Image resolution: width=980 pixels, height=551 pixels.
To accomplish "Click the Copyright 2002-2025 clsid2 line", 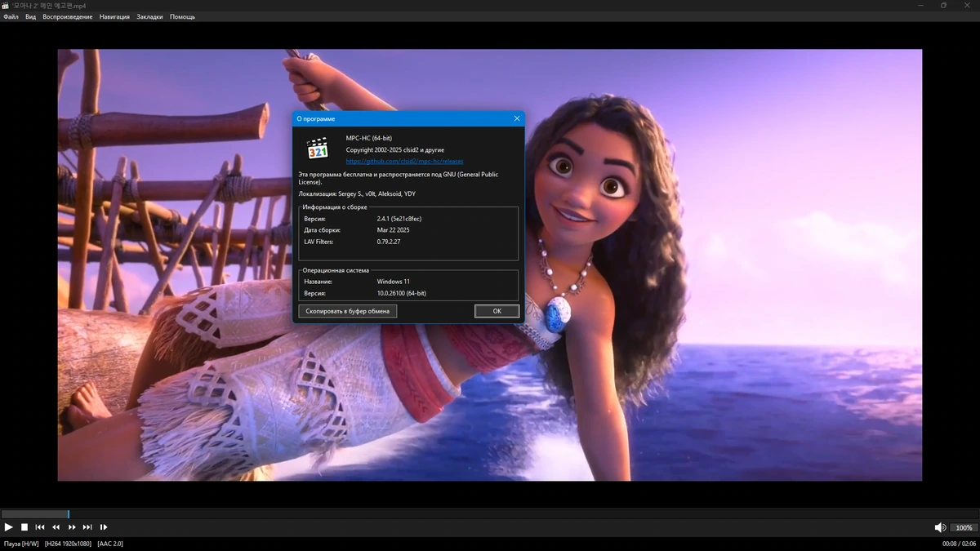I will pos(396,150).
